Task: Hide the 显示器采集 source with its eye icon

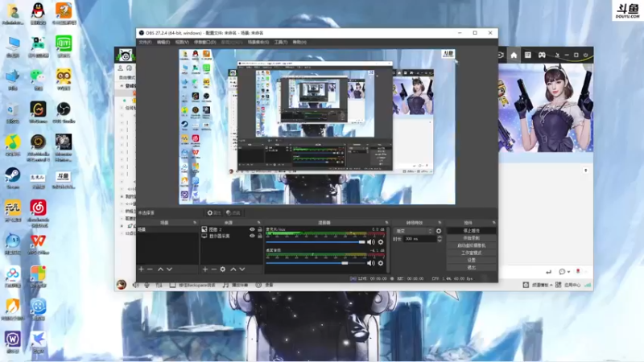Action: (x=252, y=236)
